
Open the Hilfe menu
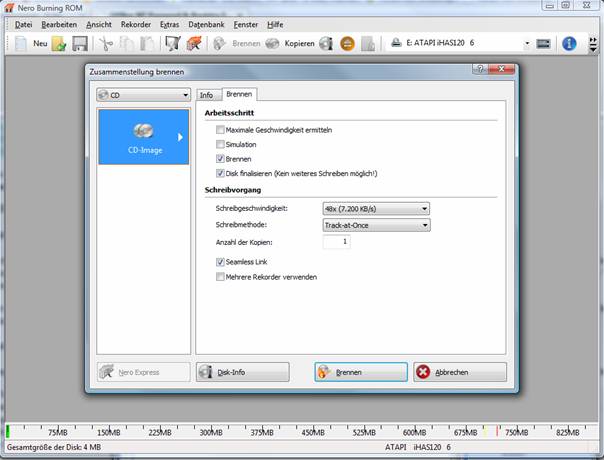275,25
